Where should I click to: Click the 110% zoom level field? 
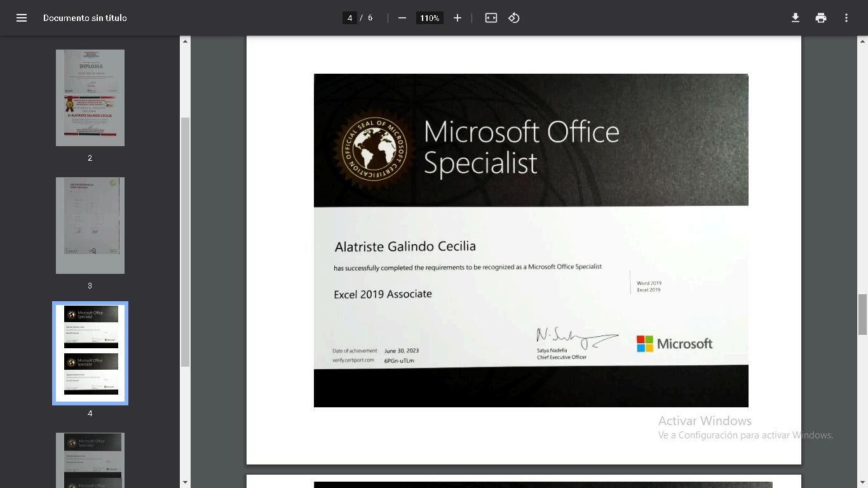point(430,18)
